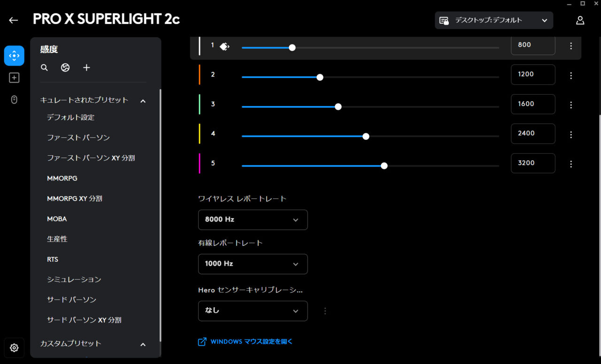Viewport: 601px width, 364px height.
Task: Click the 2400 DPI value field
Action: [533, 133]
